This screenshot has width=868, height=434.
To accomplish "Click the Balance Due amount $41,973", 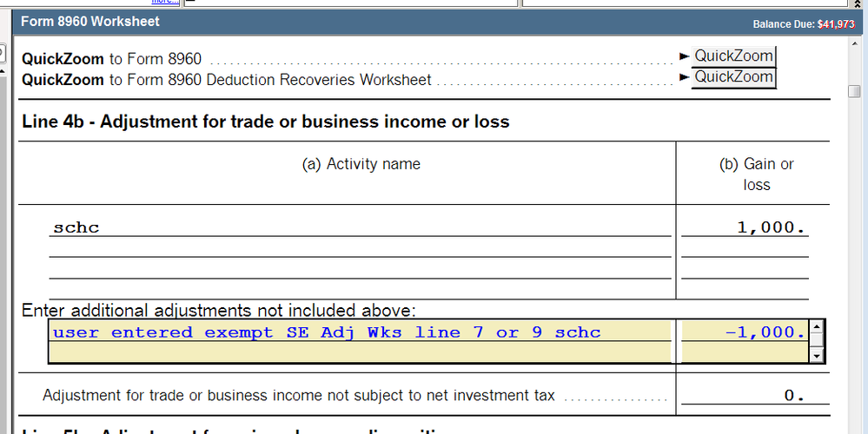I will [x=835, y=24].
